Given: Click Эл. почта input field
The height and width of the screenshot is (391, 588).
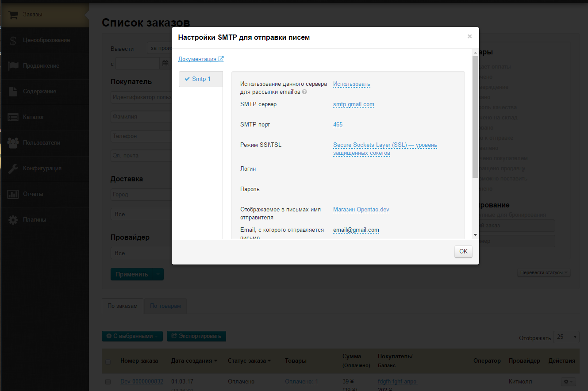Looking at the screenshot, I should 141,156.
